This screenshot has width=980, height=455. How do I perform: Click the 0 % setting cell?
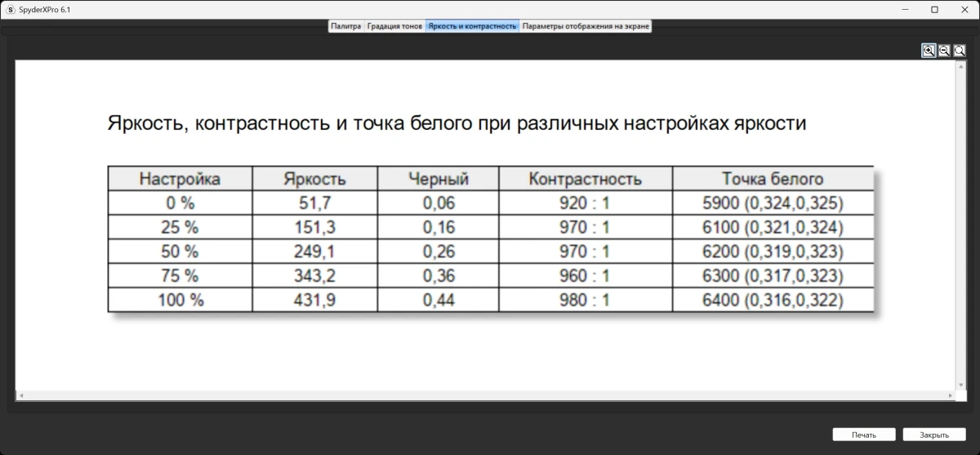tap(180, 203)
